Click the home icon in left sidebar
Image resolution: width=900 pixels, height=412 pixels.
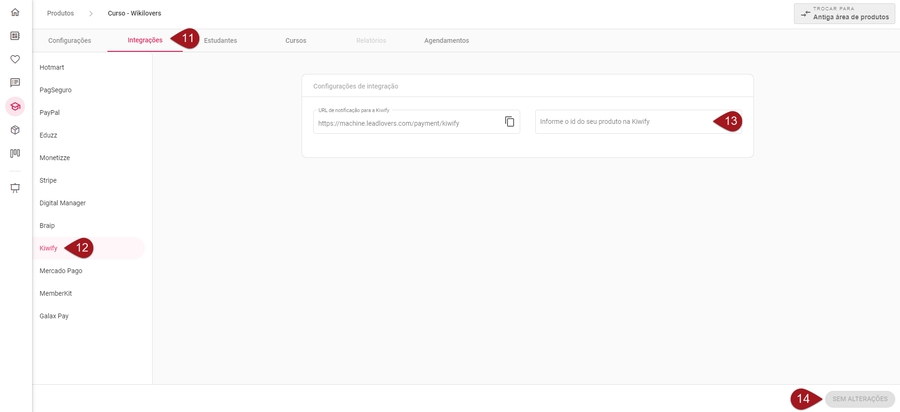click(15, 13)
